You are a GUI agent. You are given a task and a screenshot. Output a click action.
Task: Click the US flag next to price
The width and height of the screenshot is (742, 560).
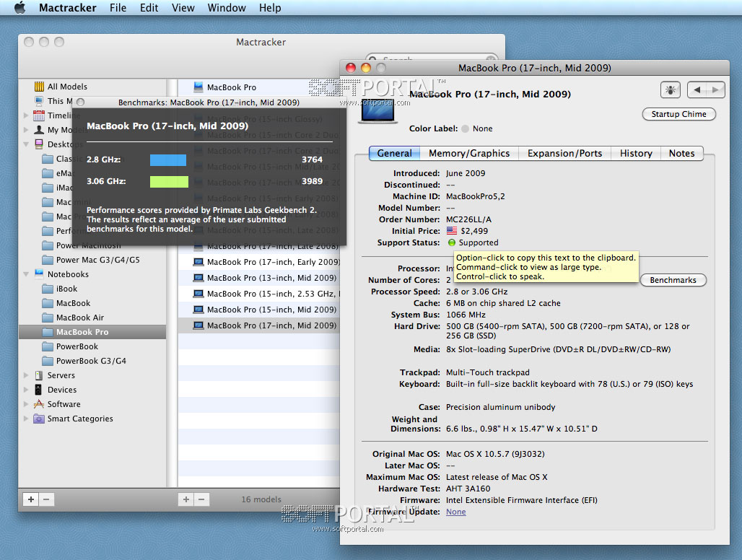click(x=452, y=231)
